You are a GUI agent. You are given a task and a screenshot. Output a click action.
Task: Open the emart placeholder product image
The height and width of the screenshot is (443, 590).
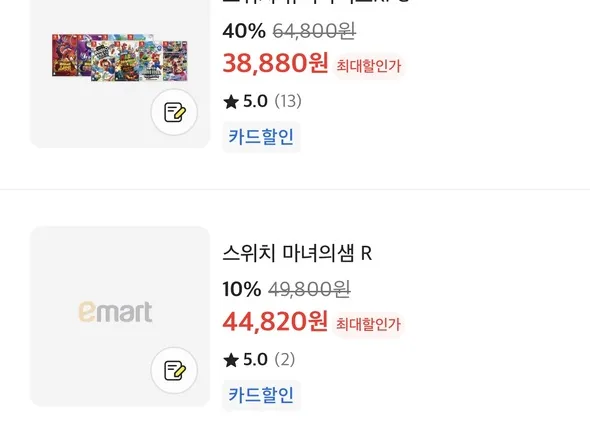tap(120, 316)
